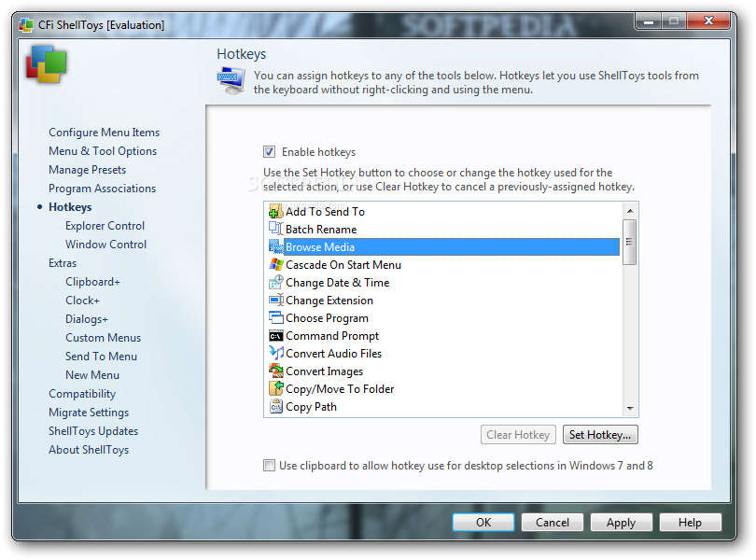Click the Change Extension icon
The image size is (756, 560).
tap(275, 300)
